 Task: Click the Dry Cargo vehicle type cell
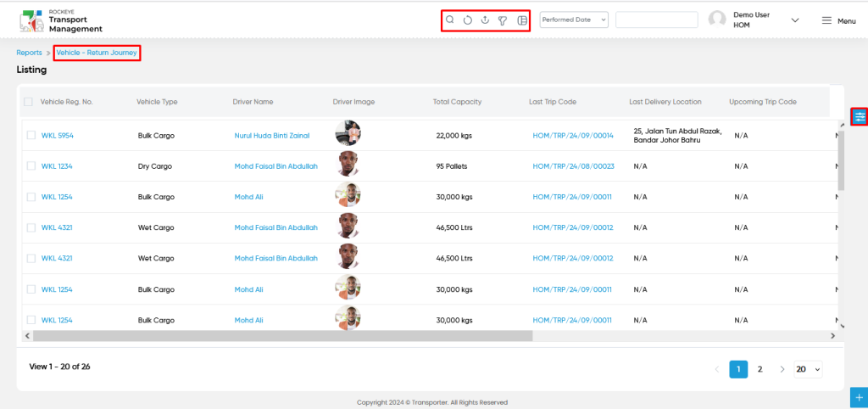155,165
